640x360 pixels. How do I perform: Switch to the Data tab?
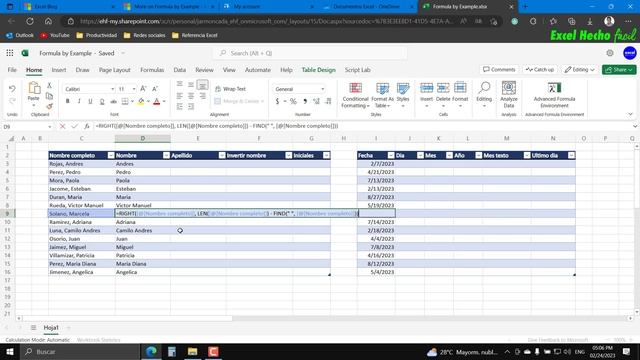coord(180,70)
